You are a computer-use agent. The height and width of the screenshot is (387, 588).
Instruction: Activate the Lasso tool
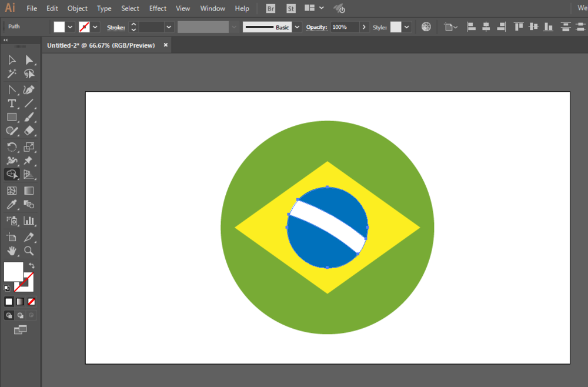pyautogui.click(x=29, y=74)
